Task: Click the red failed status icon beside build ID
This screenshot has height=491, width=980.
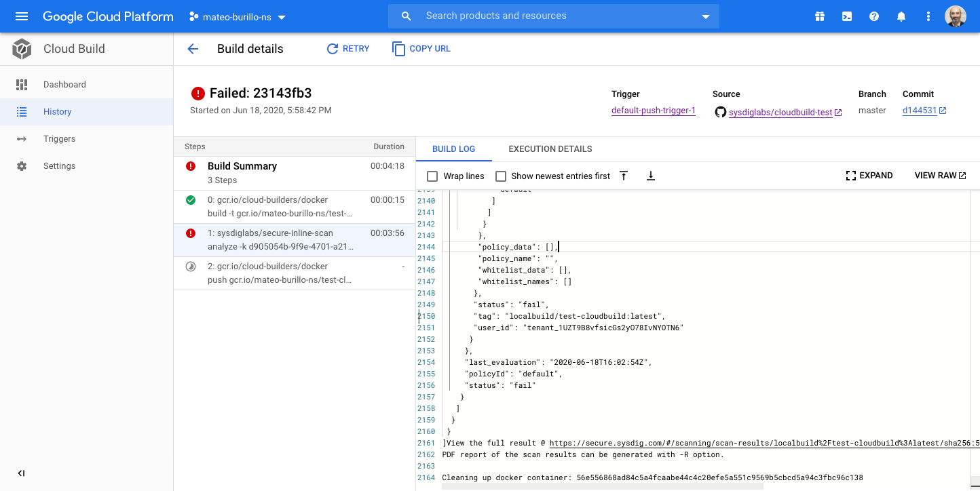Action: [197, 94]
